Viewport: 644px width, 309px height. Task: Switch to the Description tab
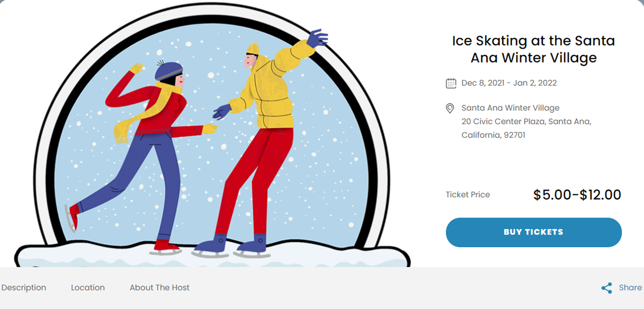(x=24, y=288)
